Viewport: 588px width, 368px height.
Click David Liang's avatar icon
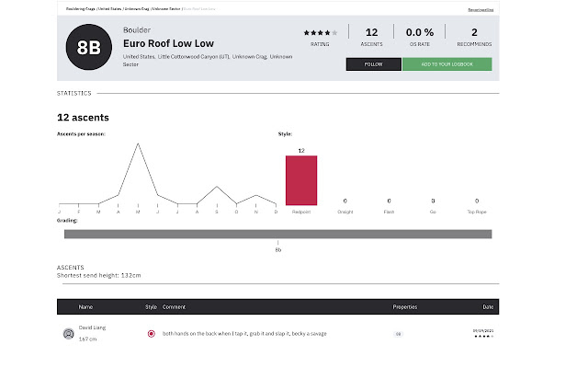point(68,334)
